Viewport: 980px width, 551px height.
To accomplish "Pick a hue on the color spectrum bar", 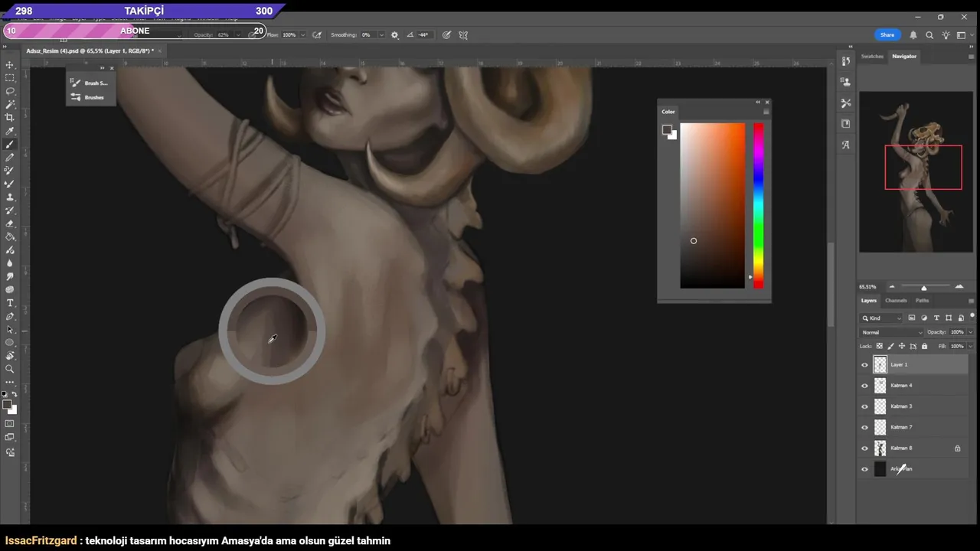I will [758, 206].
